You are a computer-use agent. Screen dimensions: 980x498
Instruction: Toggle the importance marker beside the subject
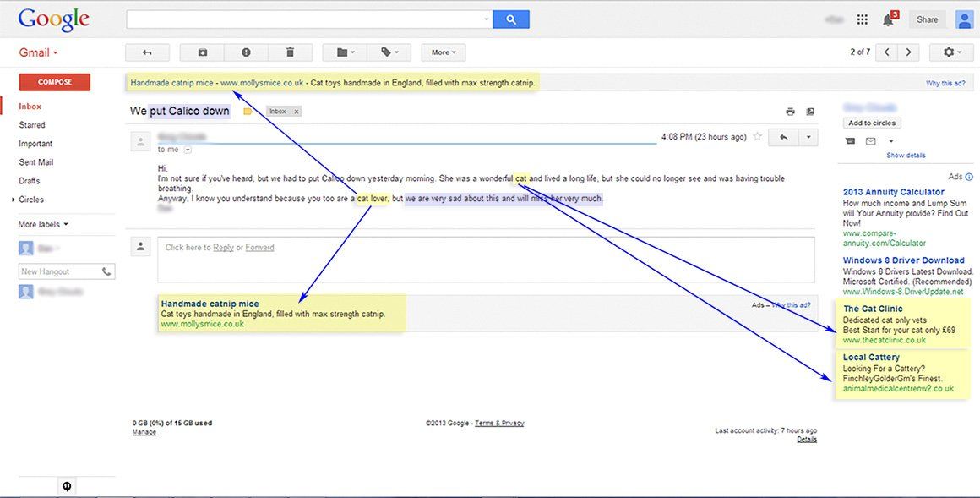248,111
